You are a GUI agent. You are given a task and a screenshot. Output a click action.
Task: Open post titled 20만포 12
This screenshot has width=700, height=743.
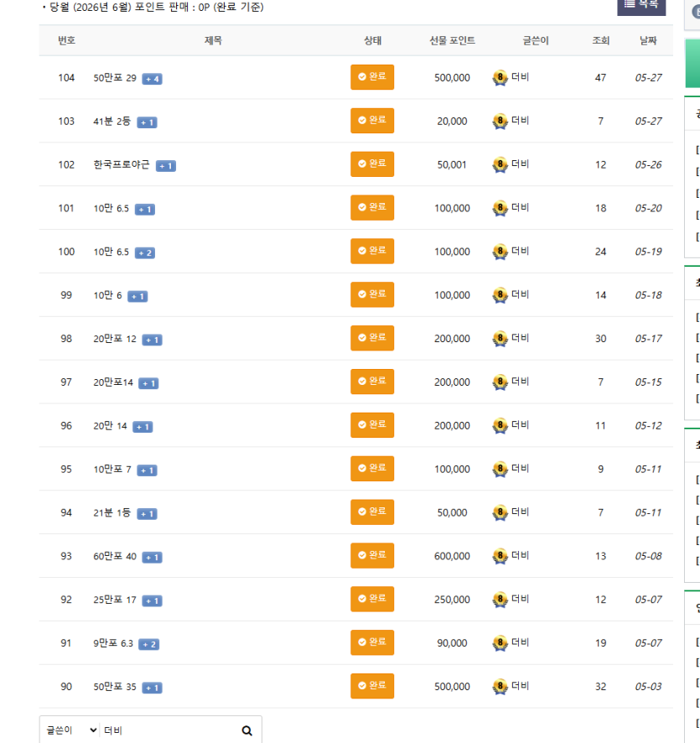coord(115,339)
